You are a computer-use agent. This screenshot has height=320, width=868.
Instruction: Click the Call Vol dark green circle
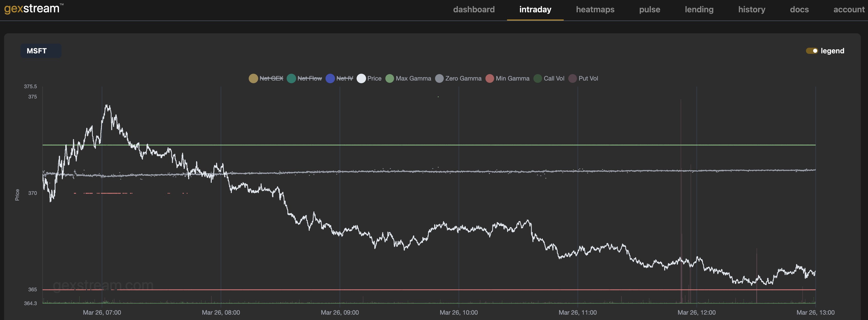coord(538,78)
